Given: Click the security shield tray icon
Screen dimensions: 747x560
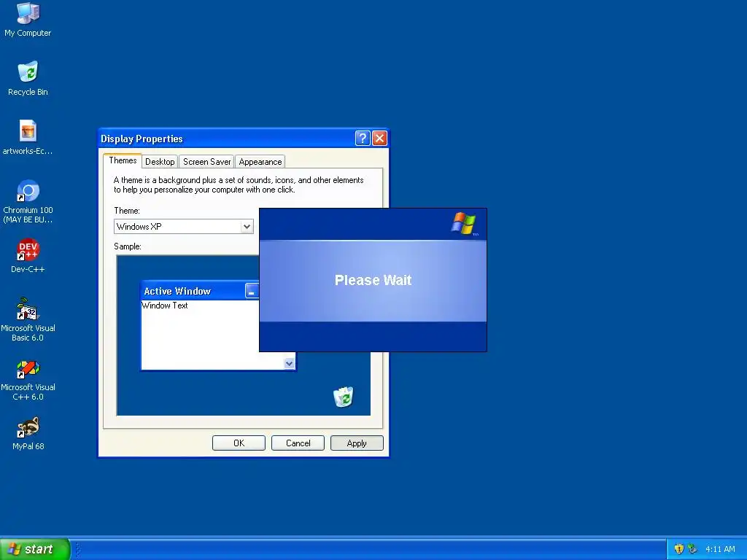Looking at the screenshot, I should point(679,549).
